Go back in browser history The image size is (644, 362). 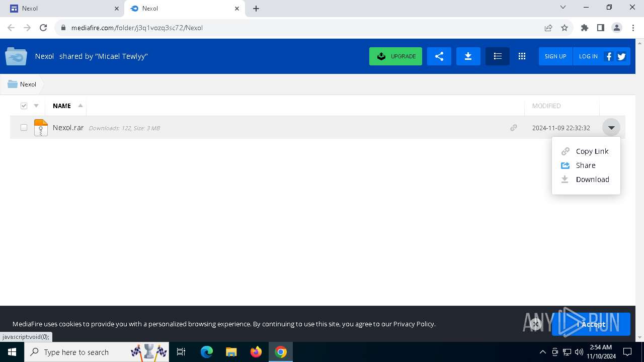click(11, 28)
